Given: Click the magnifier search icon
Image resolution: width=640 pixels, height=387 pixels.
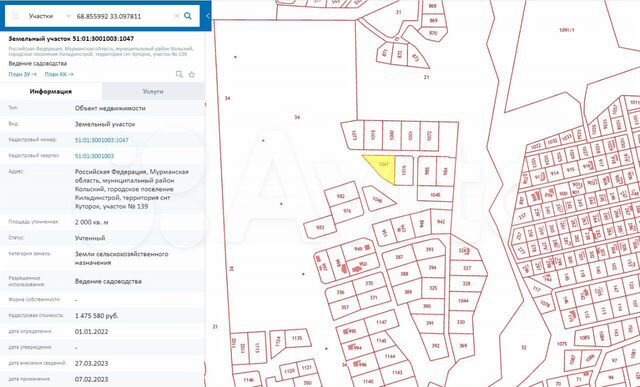Looking at the screenshot, I should 188,16.
